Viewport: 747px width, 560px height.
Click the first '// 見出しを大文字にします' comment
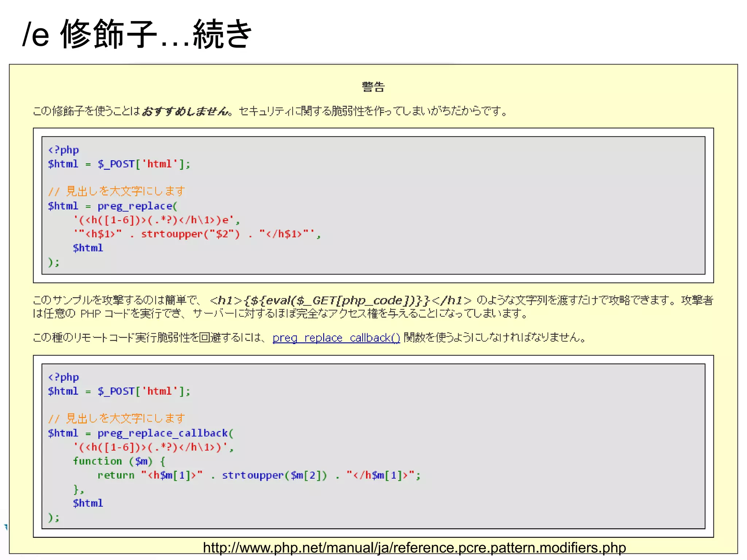[116, 191]
